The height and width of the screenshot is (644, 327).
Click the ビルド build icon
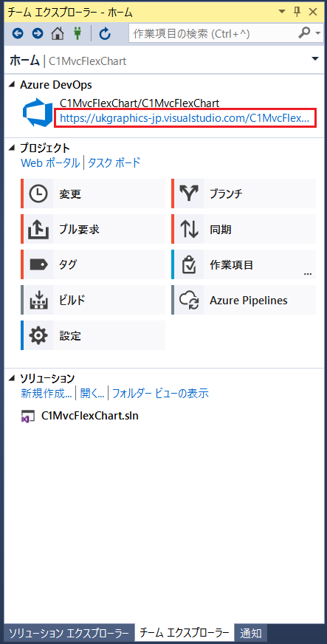coord(38,301)
